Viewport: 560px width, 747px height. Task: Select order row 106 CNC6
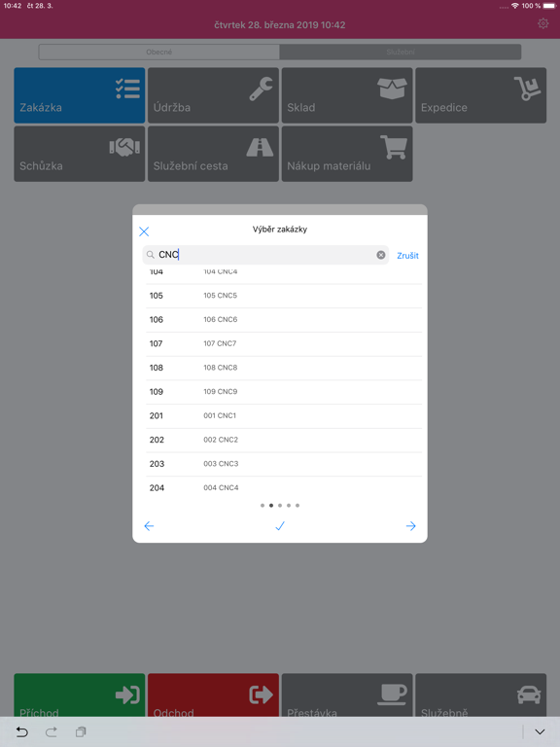click(284, 320)
